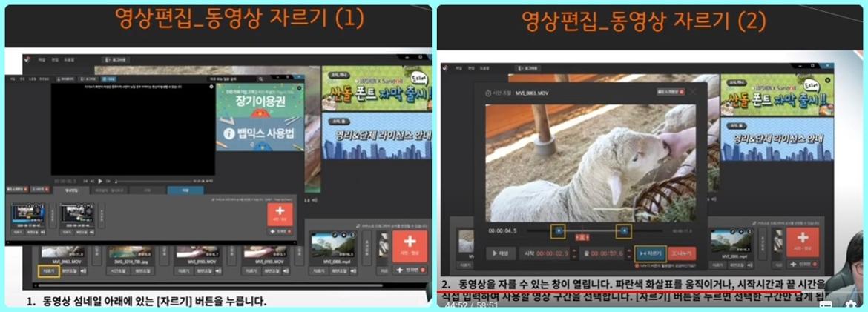Click the large red plus add media button in left slide
Image resolution: width=868 pixels, height=312 pixels.
pos(410,245)
